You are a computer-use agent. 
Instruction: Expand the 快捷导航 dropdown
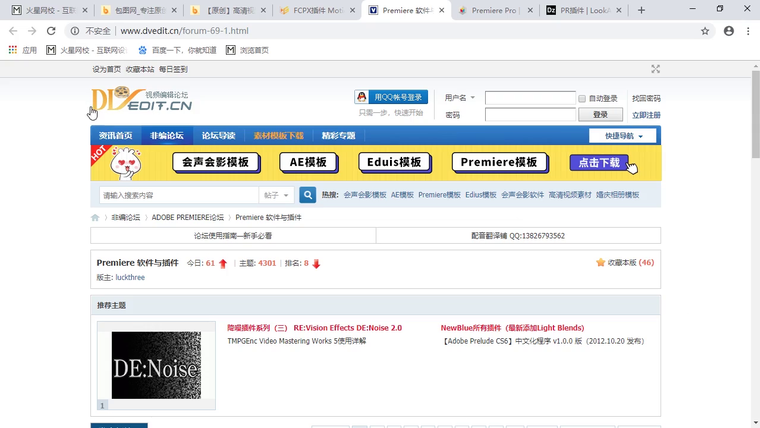point(623,136)
